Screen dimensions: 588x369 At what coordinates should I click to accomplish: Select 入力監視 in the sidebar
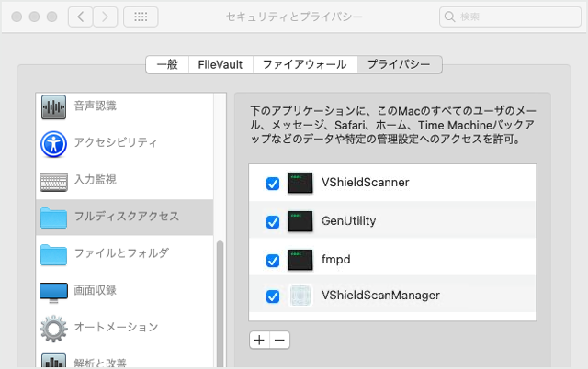point(125,181)
